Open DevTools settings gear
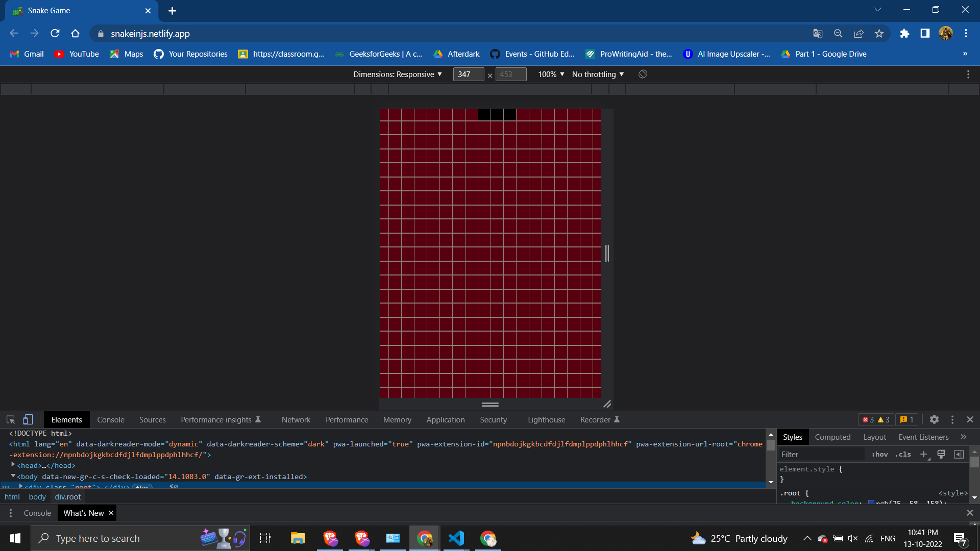This screenshot has height=551, width=980. 935,419
